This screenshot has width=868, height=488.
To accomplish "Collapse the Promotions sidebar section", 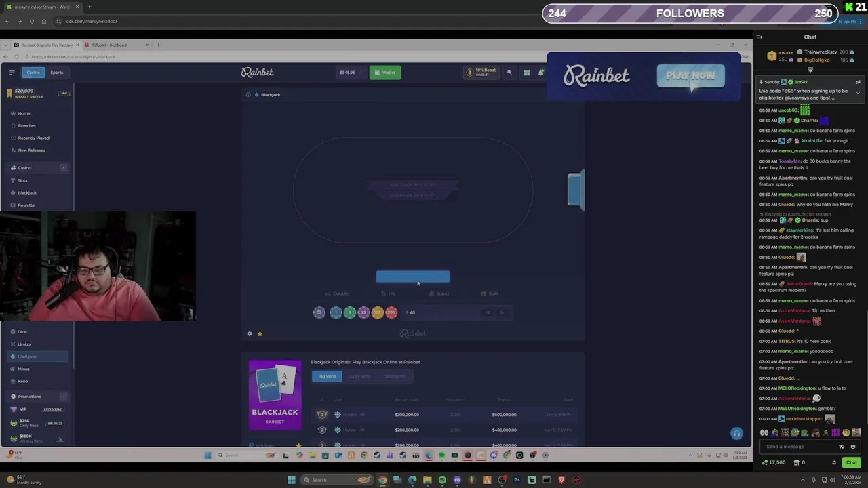I will 64,396.
